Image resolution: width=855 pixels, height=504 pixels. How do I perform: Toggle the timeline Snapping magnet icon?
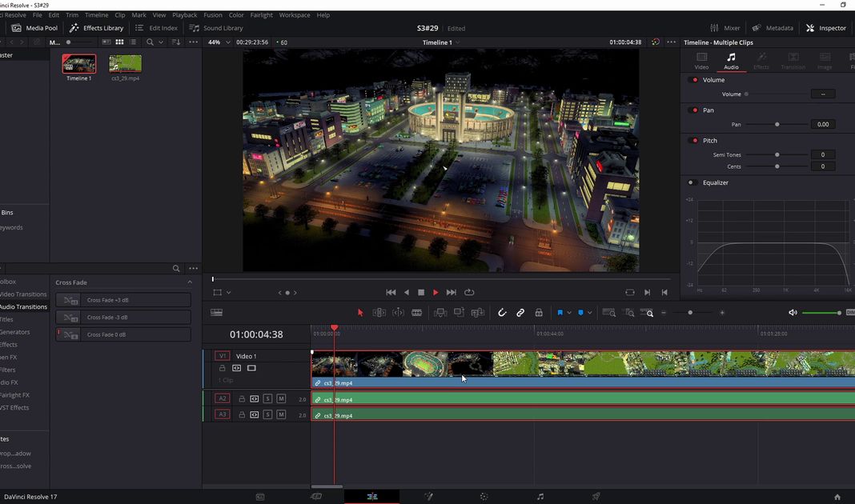point(502,313)
